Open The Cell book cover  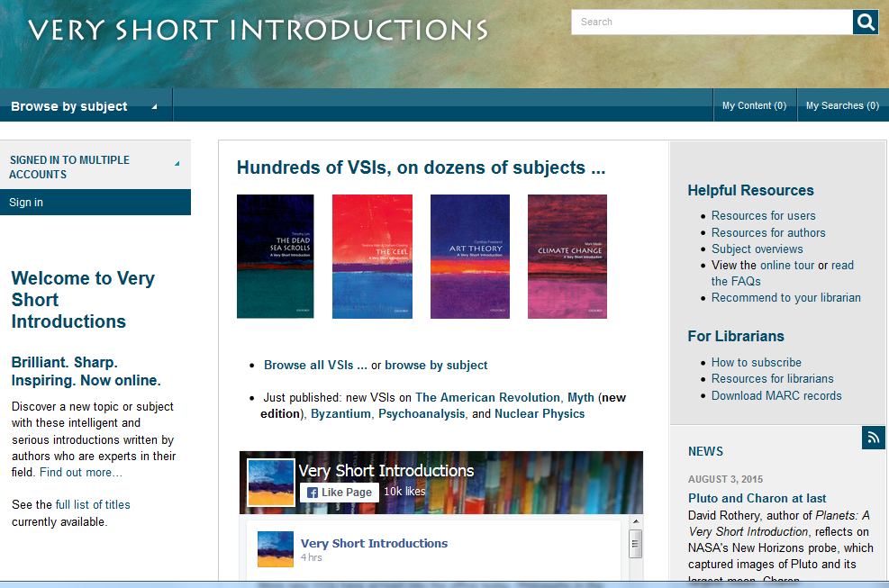[372, 257]
